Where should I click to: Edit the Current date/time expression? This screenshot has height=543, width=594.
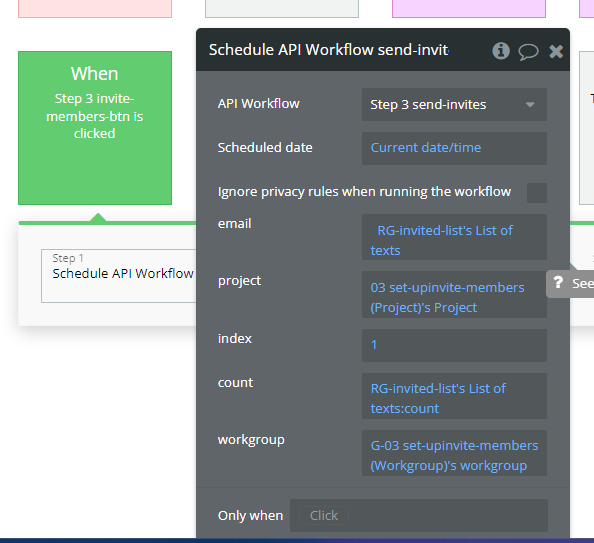[x=454, y=148]
